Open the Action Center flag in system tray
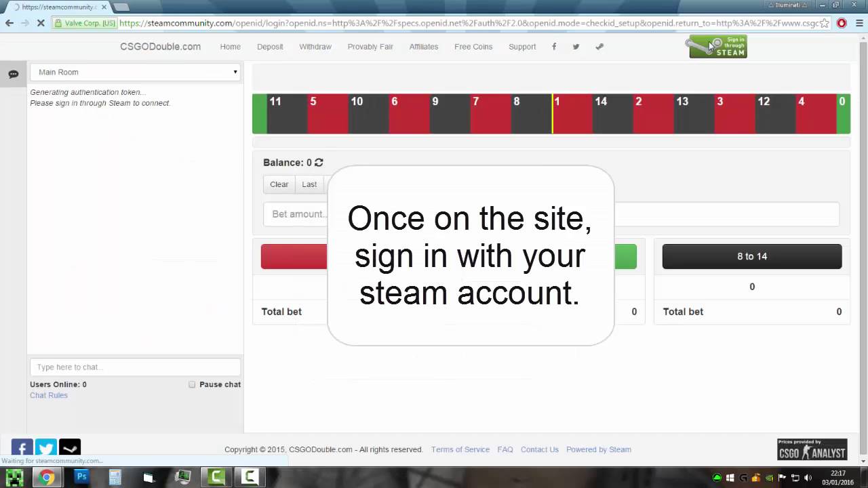 pos(782,478)
